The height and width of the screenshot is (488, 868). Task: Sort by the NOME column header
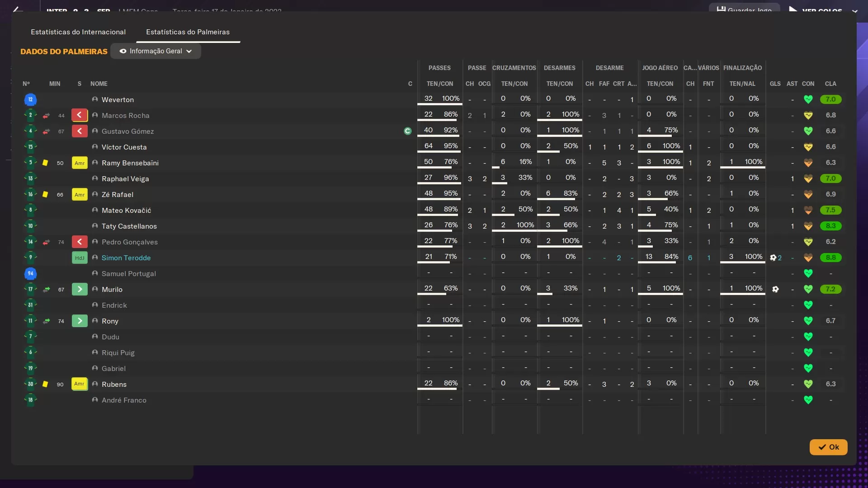[x=99, y=84]
